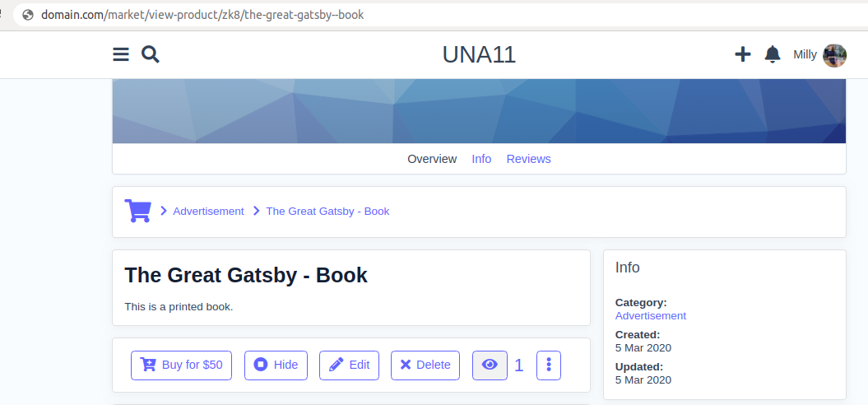Click the browser address bar URL
The width and height of the screenshot is (868, 405).
coord(202,15)
